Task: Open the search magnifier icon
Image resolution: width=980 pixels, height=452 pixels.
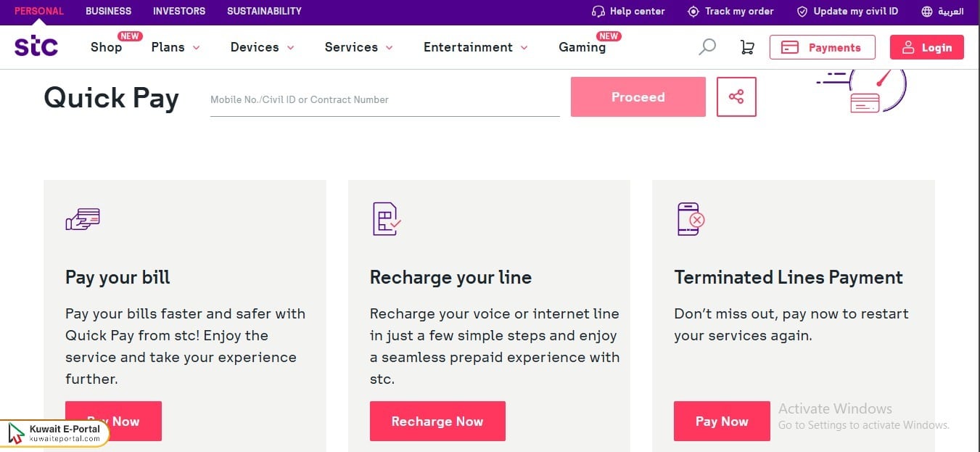Action: (706, 46)
